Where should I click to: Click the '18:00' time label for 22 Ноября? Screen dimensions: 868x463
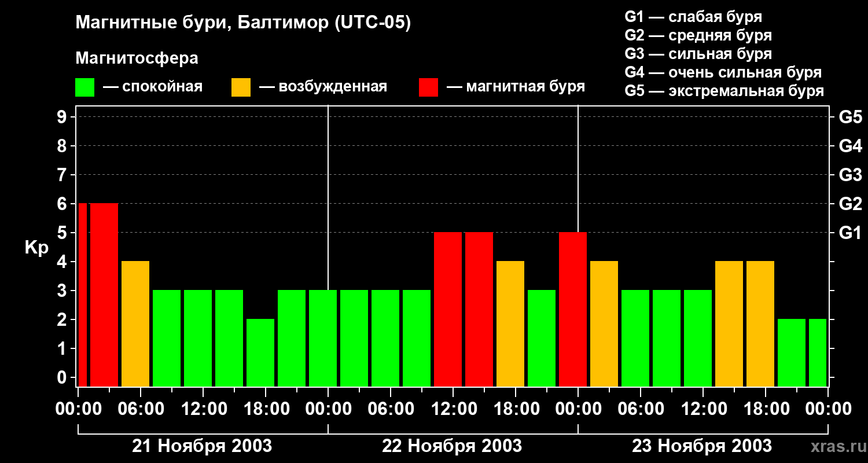pos(516,409)
